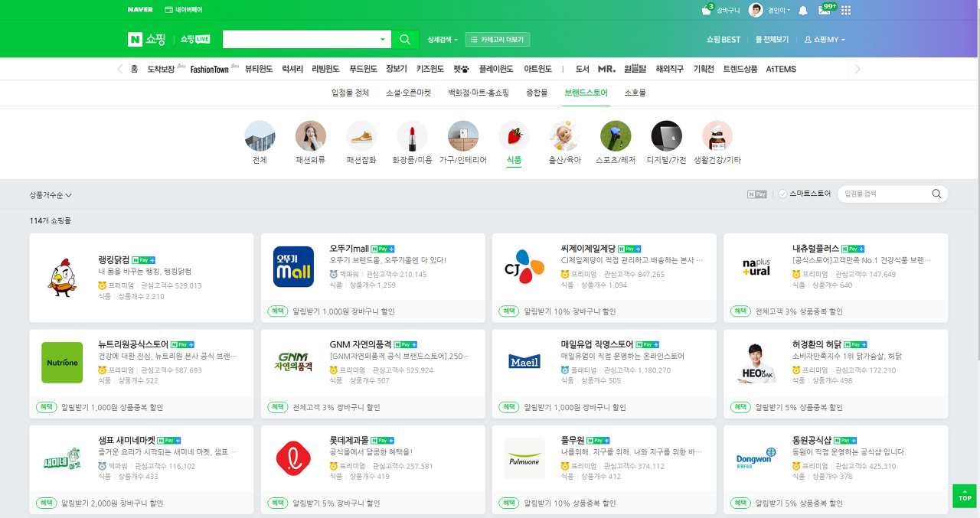Image resolution: width=980 pixels, height=518 pixels.
Task: Click the CJ logo thumbnail
Action: [524, 266]
